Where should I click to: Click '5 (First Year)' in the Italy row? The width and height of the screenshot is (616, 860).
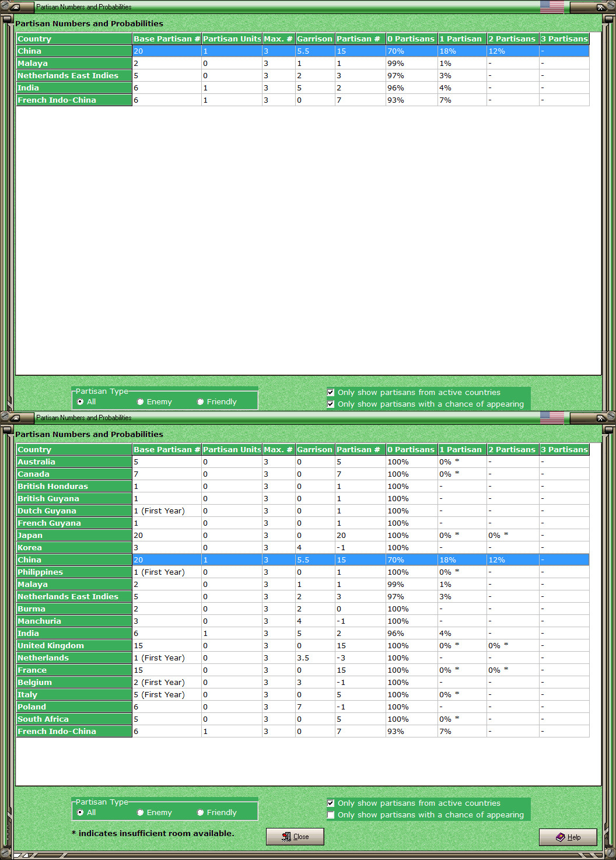159,695
